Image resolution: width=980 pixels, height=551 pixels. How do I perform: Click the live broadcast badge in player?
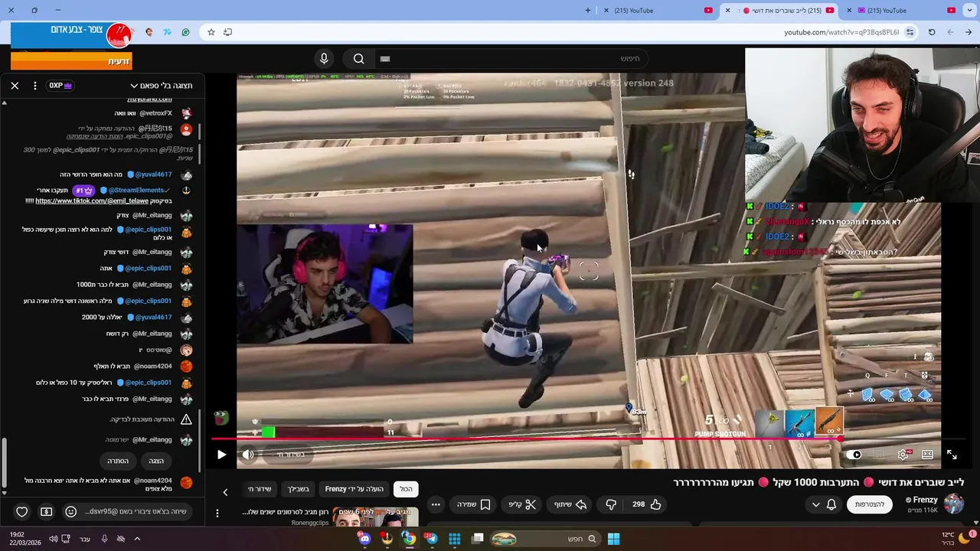(289, 455)
